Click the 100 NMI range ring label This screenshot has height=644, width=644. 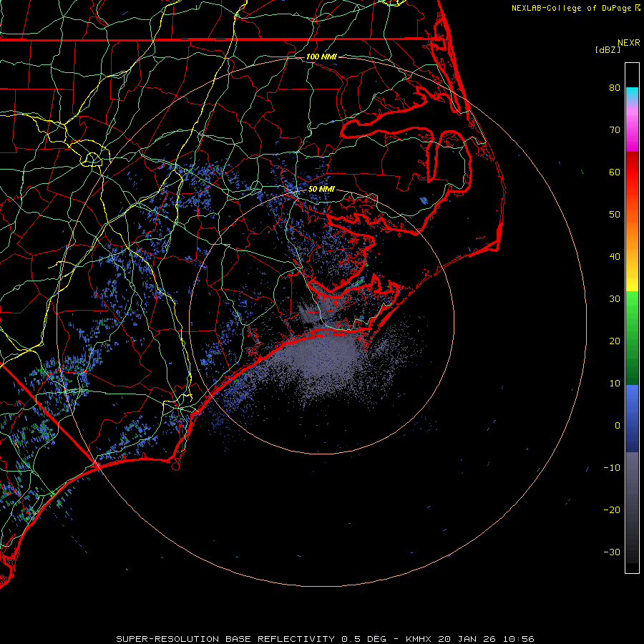pos(321,57)
